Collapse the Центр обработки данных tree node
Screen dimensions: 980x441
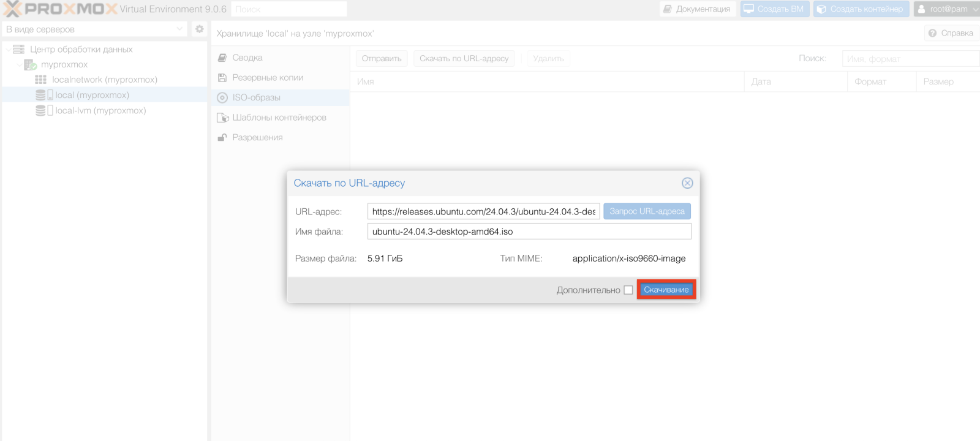[x=8, y=49]
